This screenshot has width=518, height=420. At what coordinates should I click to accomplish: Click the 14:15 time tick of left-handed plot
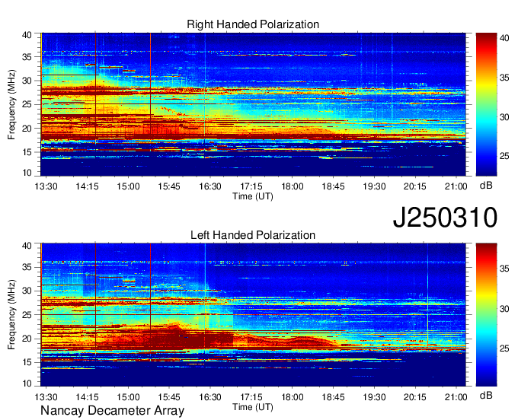pyautogui.click(x=87, y=397)
